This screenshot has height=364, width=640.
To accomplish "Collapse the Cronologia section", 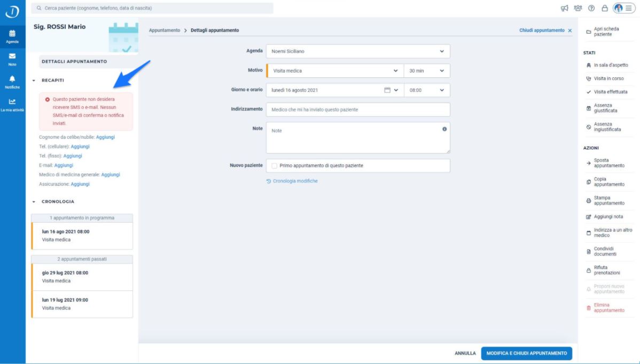I will click(x=34, y=202).
